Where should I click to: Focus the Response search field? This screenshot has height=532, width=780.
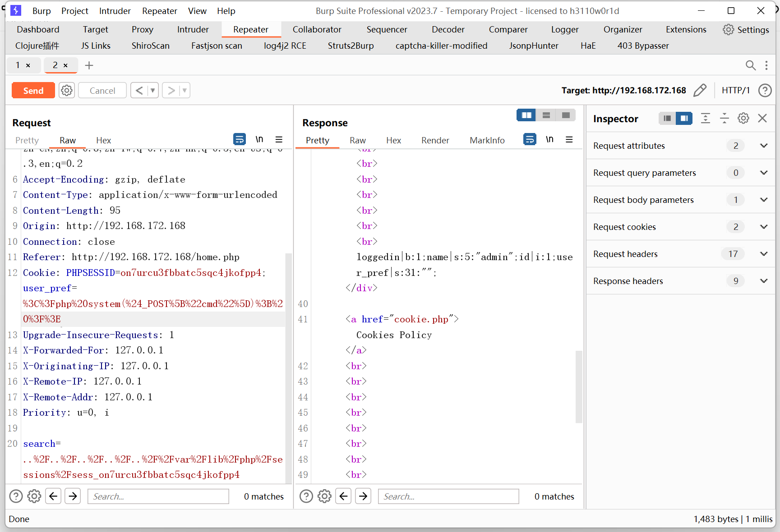(448, 496)
